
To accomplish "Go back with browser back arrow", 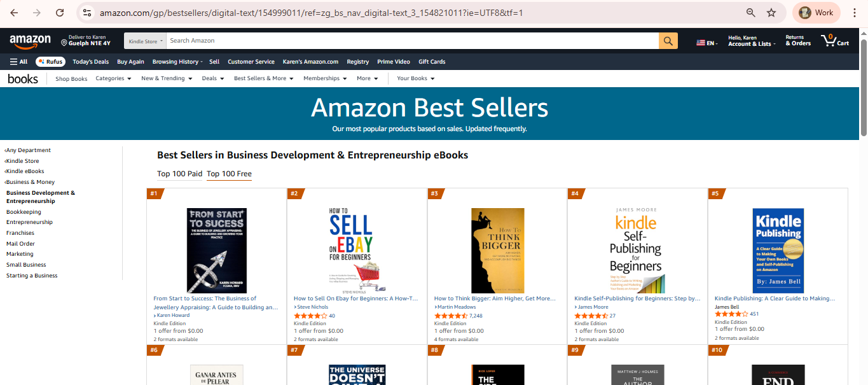I will tap(14, 13).
